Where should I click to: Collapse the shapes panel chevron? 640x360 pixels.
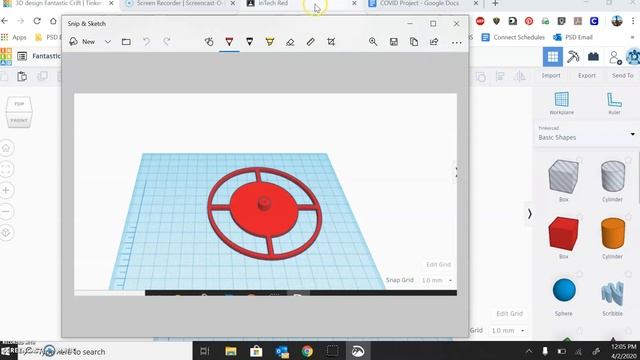(529, 214)
